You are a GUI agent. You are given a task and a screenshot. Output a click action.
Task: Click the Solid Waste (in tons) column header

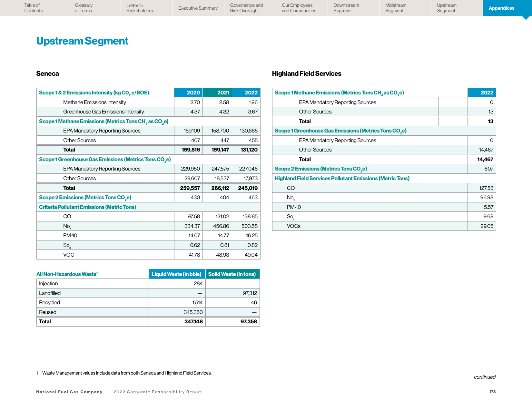coord(232,274)
